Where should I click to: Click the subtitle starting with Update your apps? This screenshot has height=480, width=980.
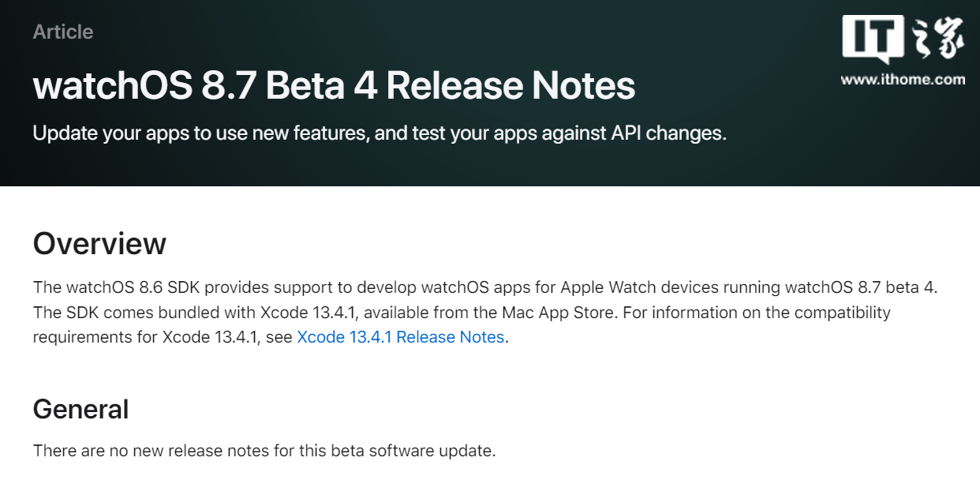pyautogui.click(x=380, y=133)
